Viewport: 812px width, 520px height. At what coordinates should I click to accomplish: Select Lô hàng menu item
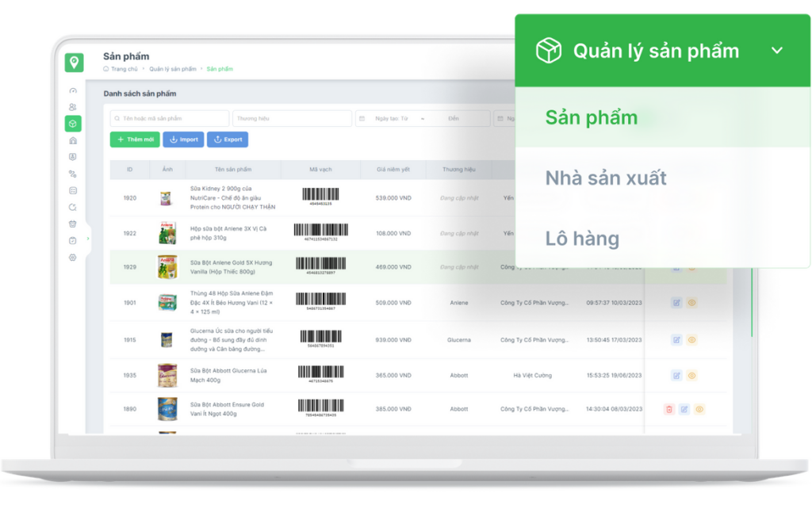coord(582,238)
